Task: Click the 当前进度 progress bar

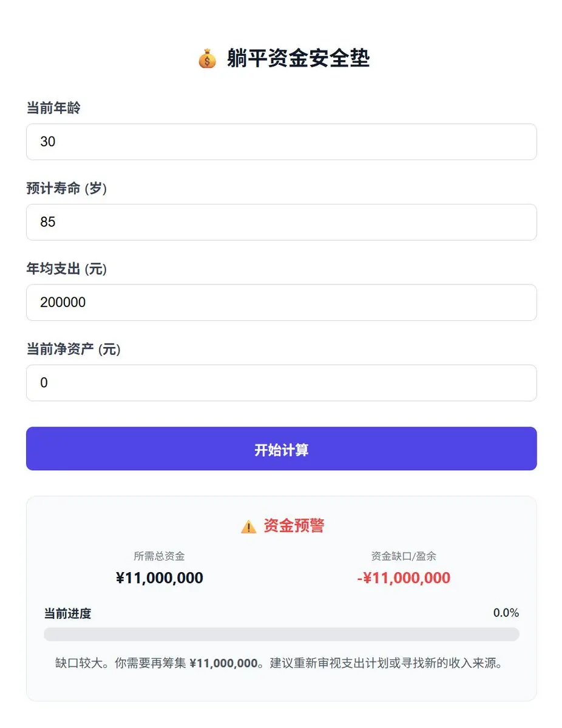Action: pyautogui.click(x=281, y=635)
